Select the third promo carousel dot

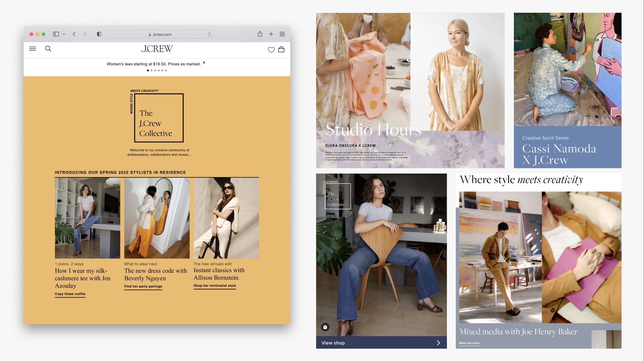(x=155, y=70)
